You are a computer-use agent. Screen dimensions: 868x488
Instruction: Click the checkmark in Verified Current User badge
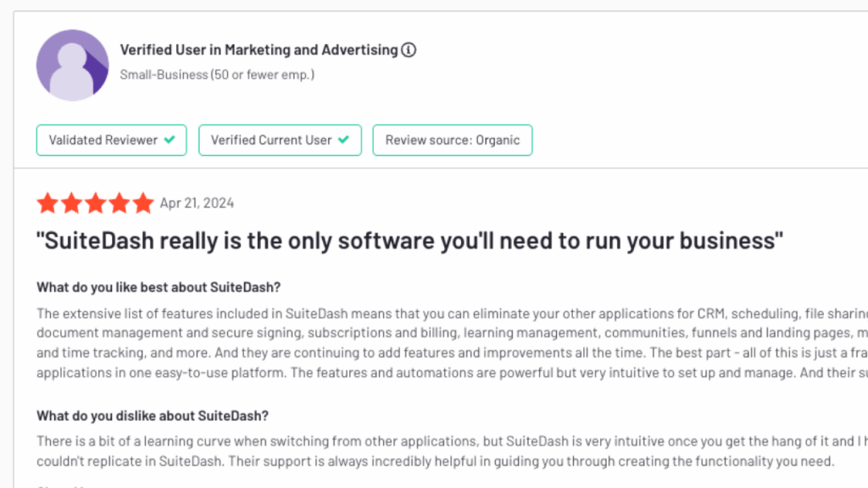pyautogui.click(x=343, y=140)
